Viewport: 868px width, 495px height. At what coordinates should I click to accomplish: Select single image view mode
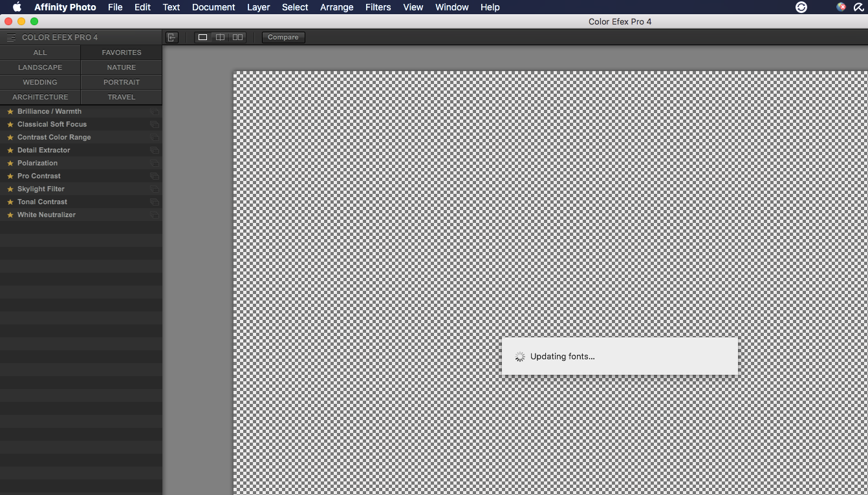[x=203, y=37]
